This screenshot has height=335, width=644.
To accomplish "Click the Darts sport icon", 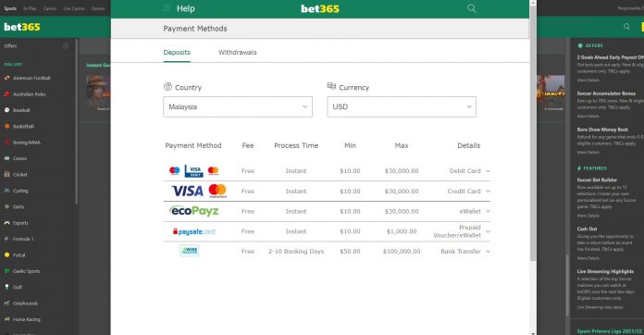I will click(7, 206).
